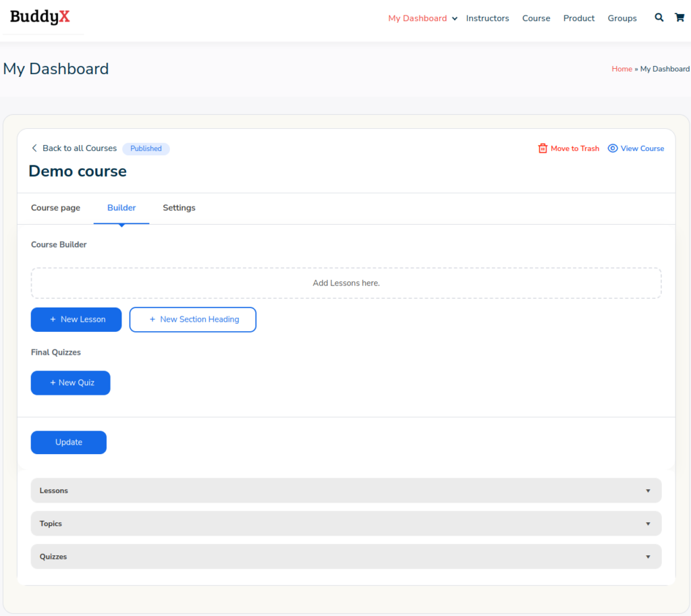Select the Builder tab
691x616 pixels.
click(x=121, y=208)
